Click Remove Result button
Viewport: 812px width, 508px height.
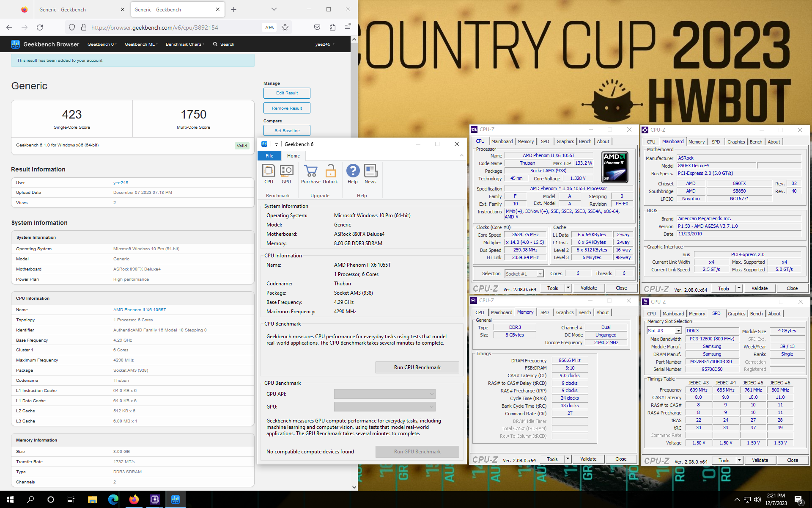[x=287, y=108]
